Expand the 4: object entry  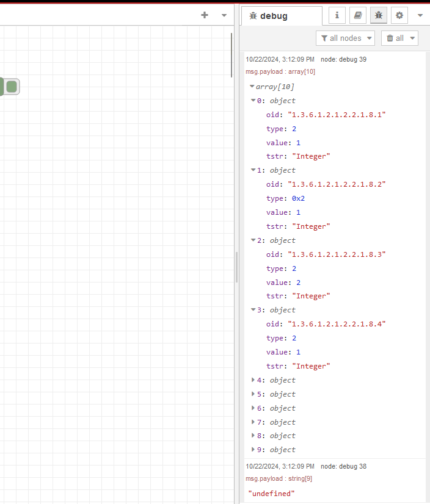point(253,380)
